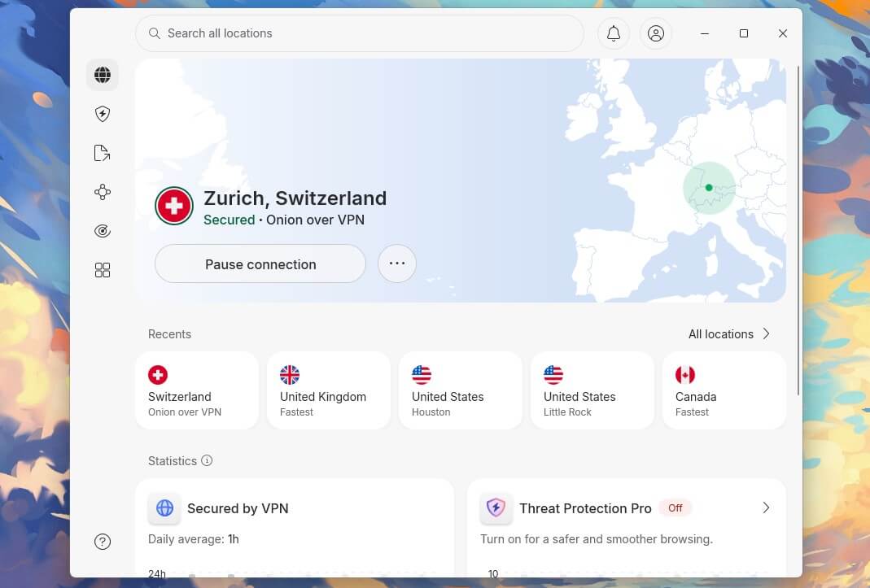Click the Statistics label
The width and height of the screenshot is (870, 588).
point(172,461)
